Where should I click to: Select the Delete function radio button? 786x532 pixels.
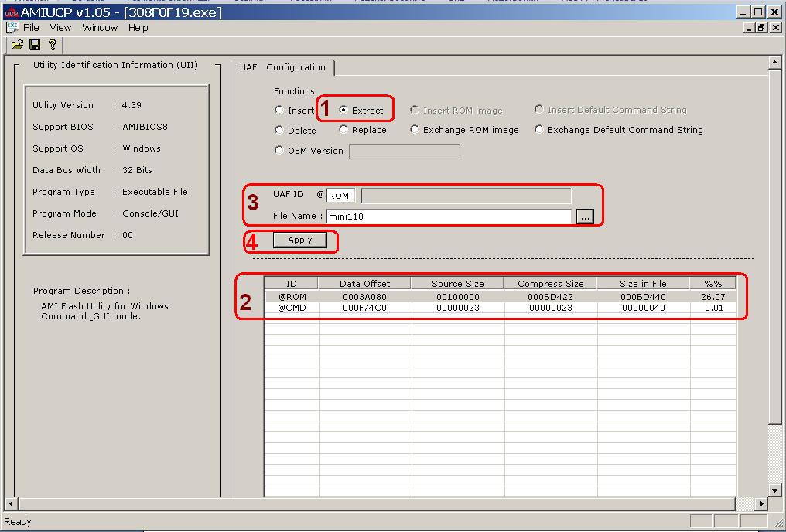click(x=279, y=130)
